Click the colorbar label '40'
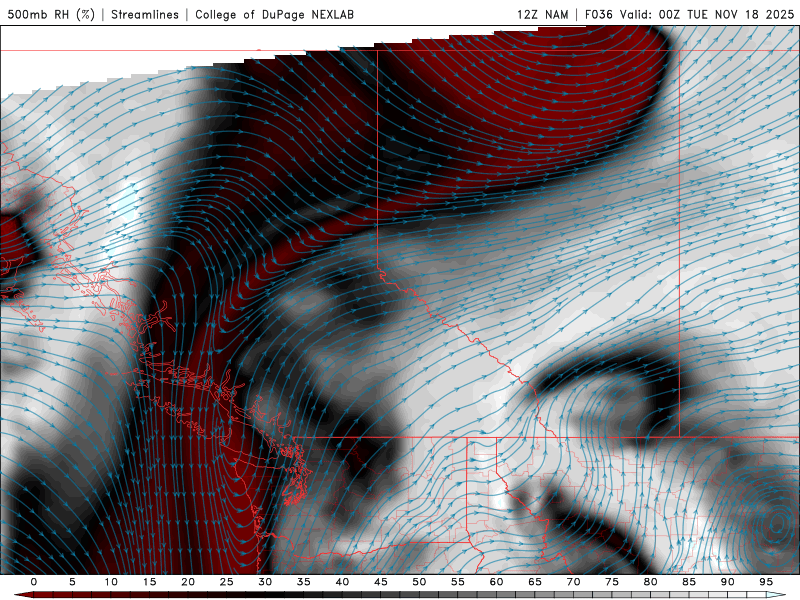 click(342, 582)
